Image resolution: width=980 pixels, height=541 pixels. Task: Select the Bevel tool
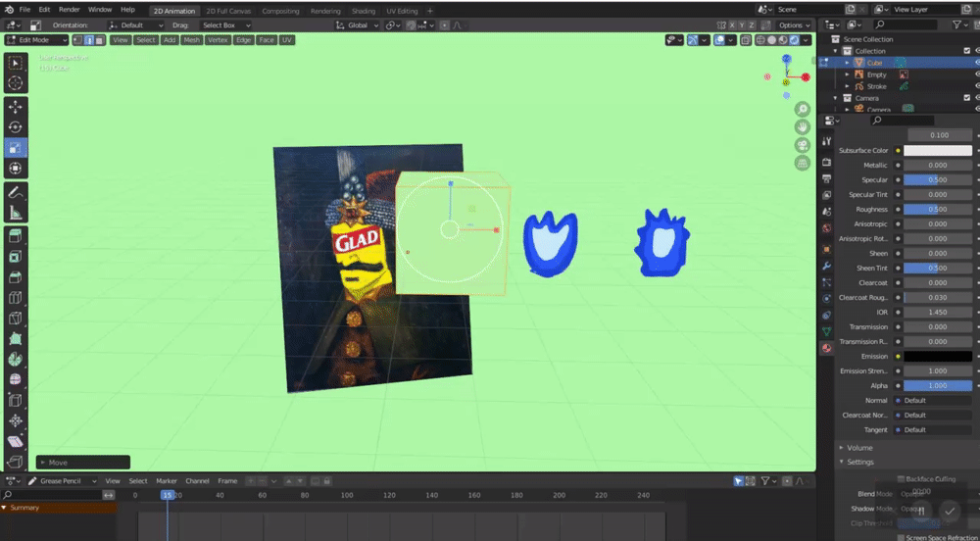click(15, 277)
